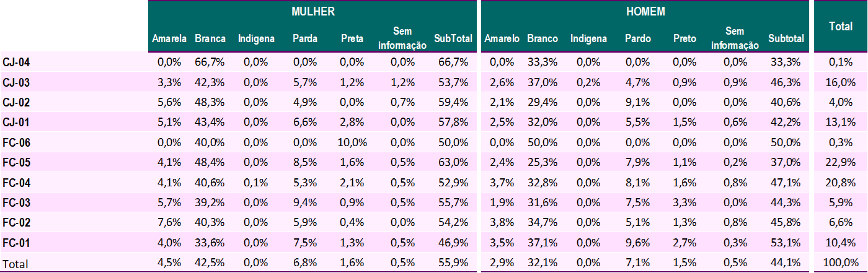The image size is (868, 273).
Task: Click the CJ-01 row label
Action: click(17, 123)
